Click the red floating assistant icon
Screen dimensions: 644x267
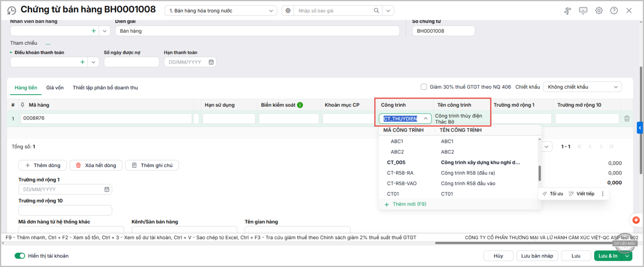636,220
